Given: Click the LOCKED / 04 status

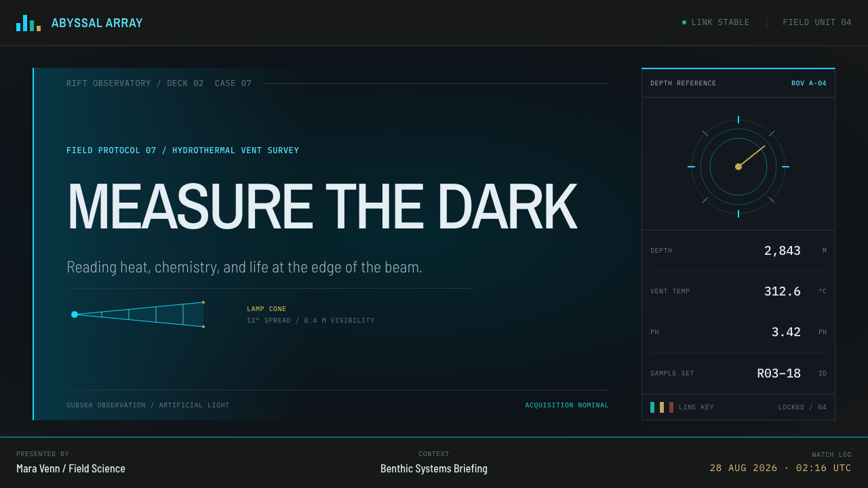Looking at the screenshot, I should click(802, 407).
